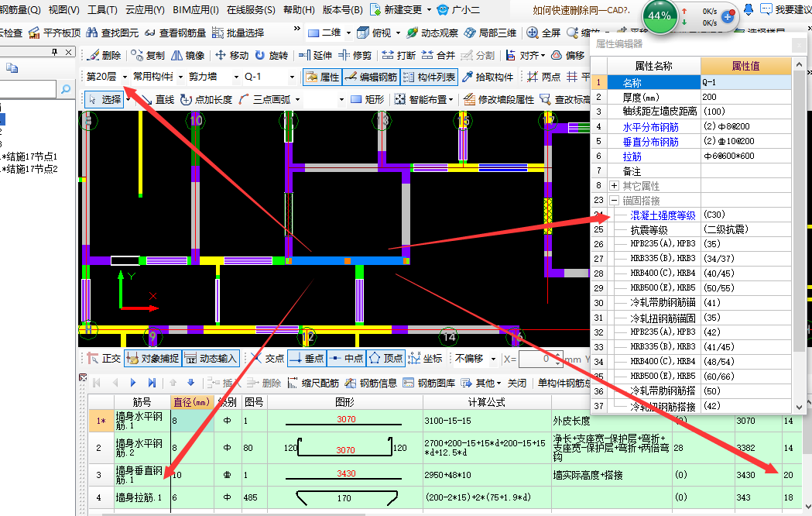
Task: Toggle 顶点 vertex snap
Action: pyautogui.click(x=385, y=358)
